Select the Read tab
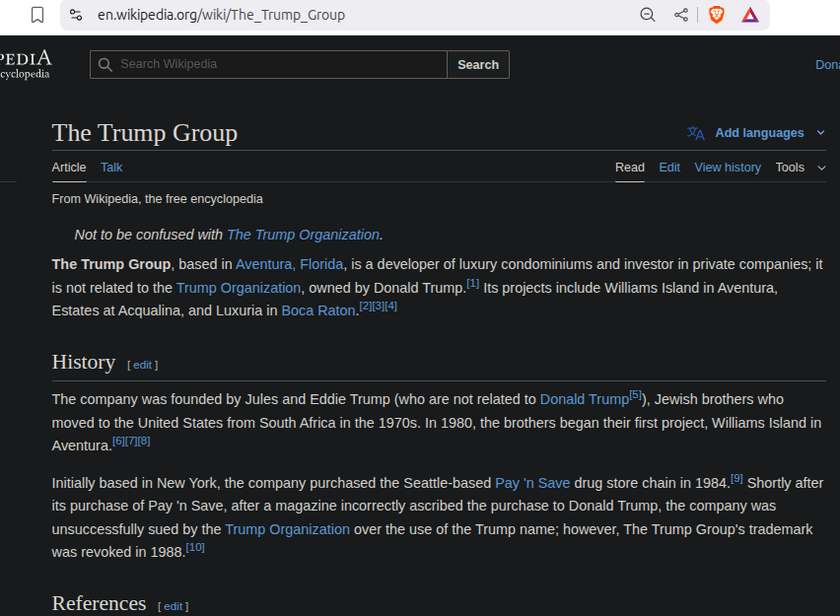Viewport: 840px width, 616px height. tap(629, 168)
